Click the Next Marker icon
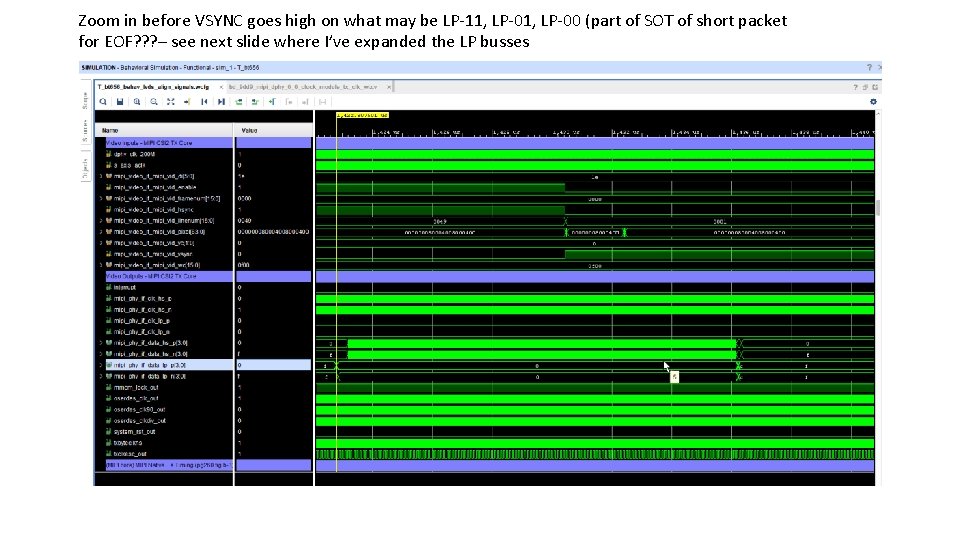This screenshot has width=960, height=540. (306, 102)
